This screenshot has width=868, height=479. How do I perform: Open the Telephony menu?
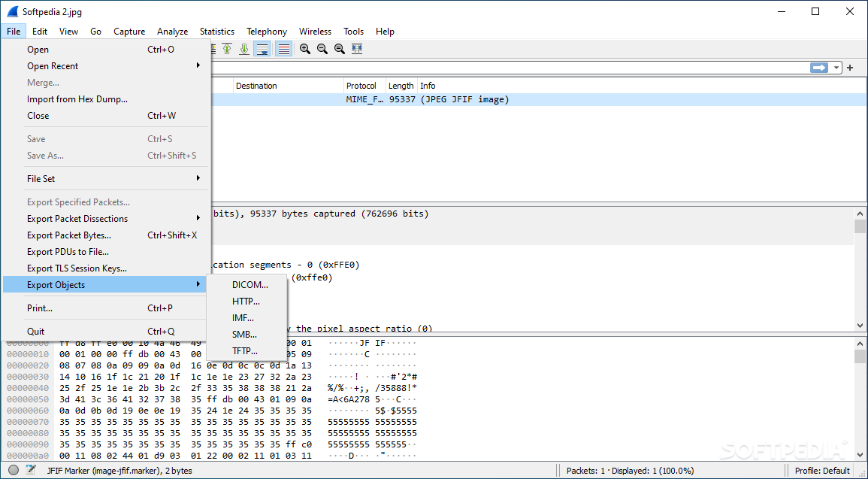click(x=267, y=32)
